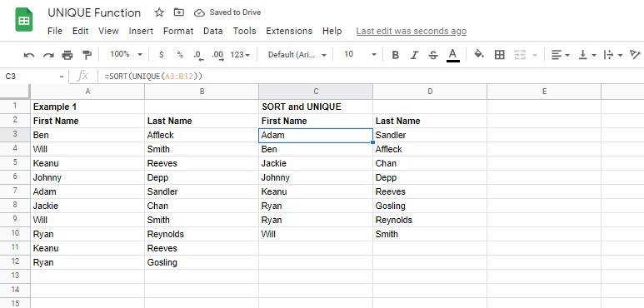Image resolution: width=644 pixels, height=308 pixels.
Task: Open the fill color bucket
Action: coord(479,54)
